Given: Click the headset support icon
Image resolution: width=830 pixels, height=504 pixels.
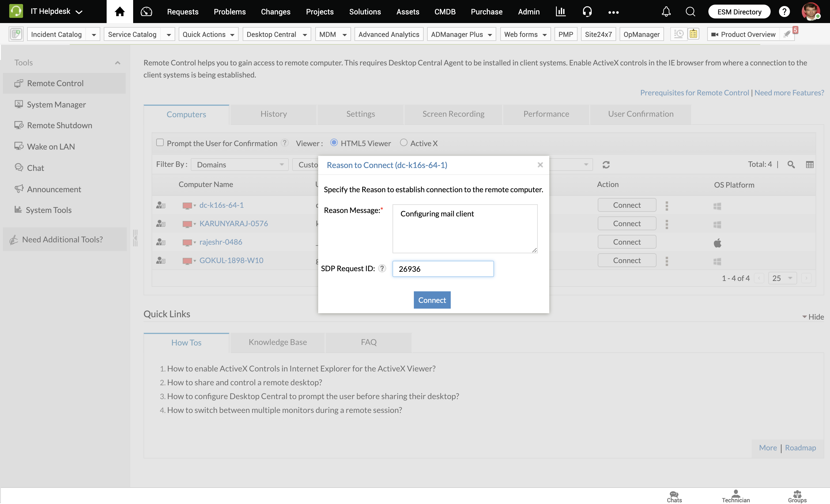Looking at the screenshot, I should (587, 12).
